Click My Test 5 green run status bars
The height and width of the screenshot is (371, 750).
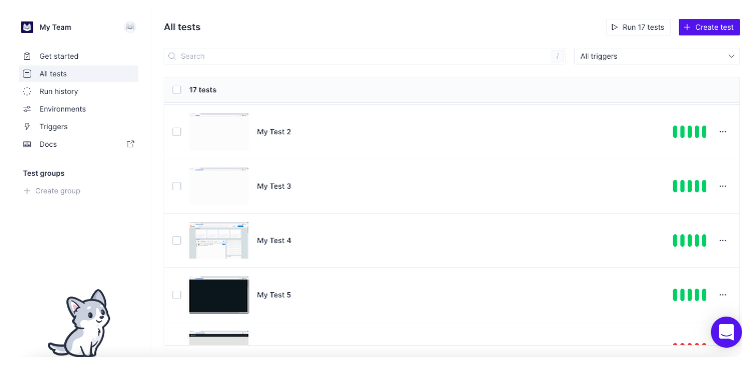(x=689, y=295)
